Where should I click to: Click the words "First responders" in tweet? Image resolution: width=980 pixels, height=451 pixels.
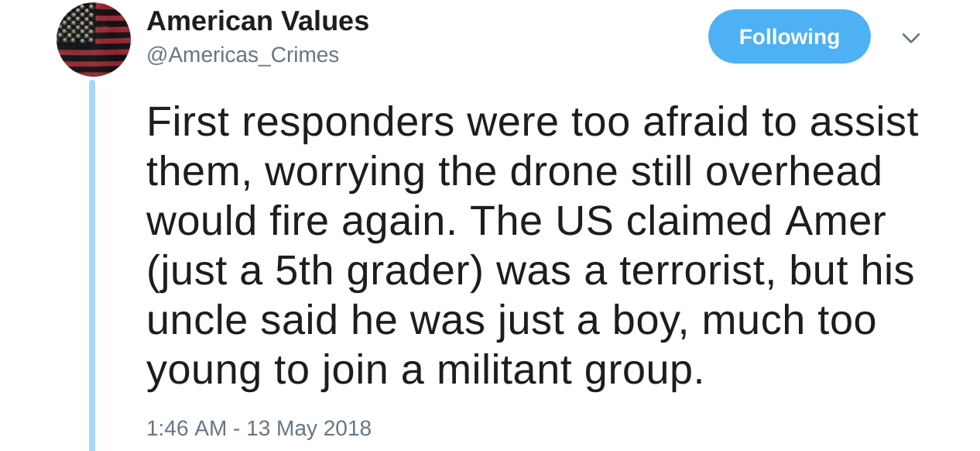click(x=300, y=122)
